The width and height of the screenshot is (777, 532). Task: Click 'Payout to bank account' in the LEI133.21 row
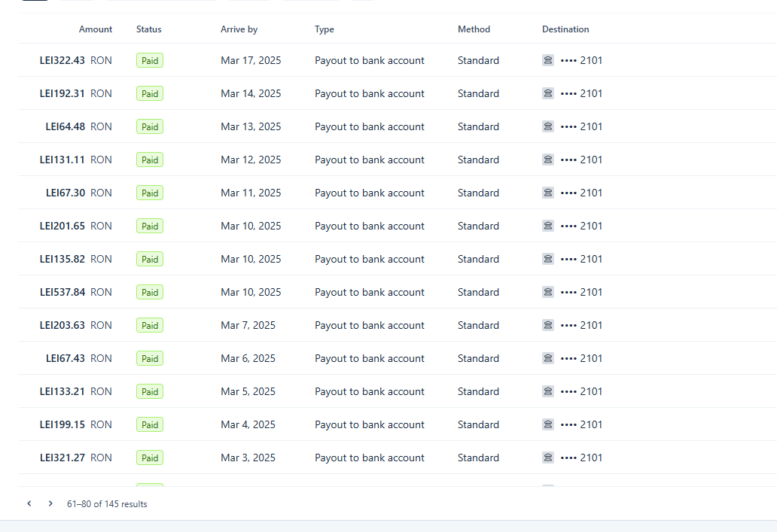[369, 391]
